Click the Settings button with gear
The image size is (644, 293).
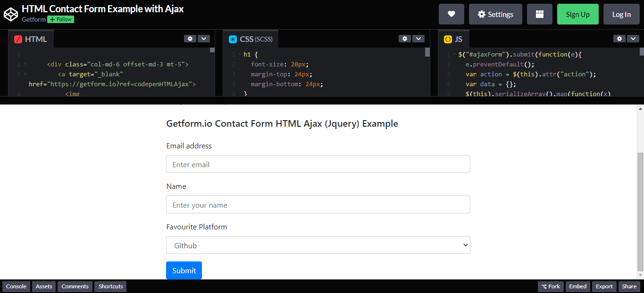tap(495, 14)
